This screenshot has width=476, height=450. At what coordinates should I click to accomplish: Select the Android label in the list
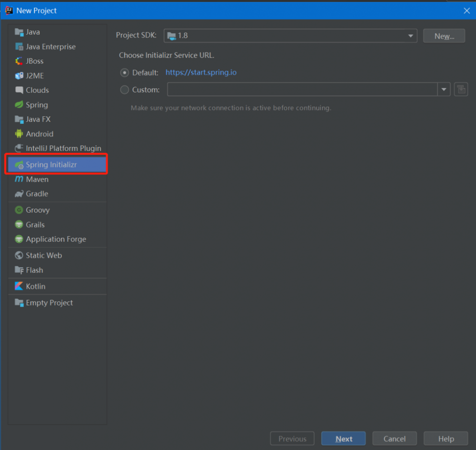(x=40, y=134)
